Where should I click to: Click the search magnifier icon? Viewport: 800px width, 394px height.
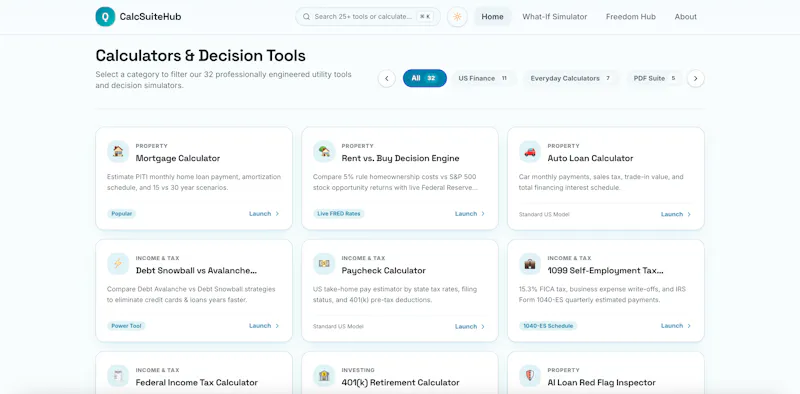307,17
